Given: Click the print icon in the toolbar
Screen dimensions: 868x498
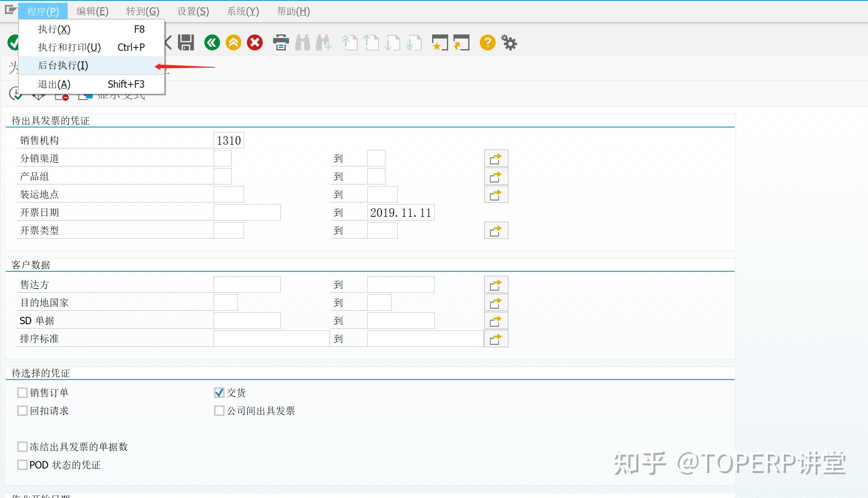Looking at the screenshot, I should [x=281, y=42].
